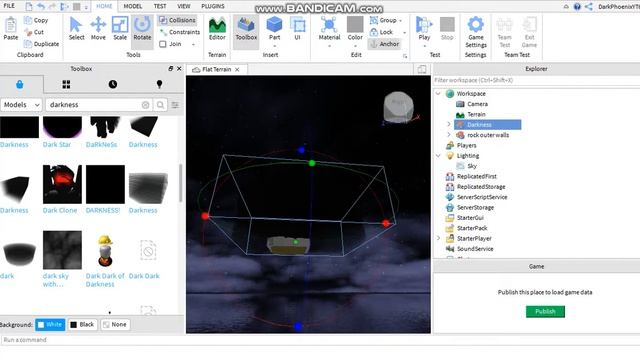Viewport: 640px width, 360px height.
Task: Close the Flat Terrain tab
Action: (x=237, y=70)
